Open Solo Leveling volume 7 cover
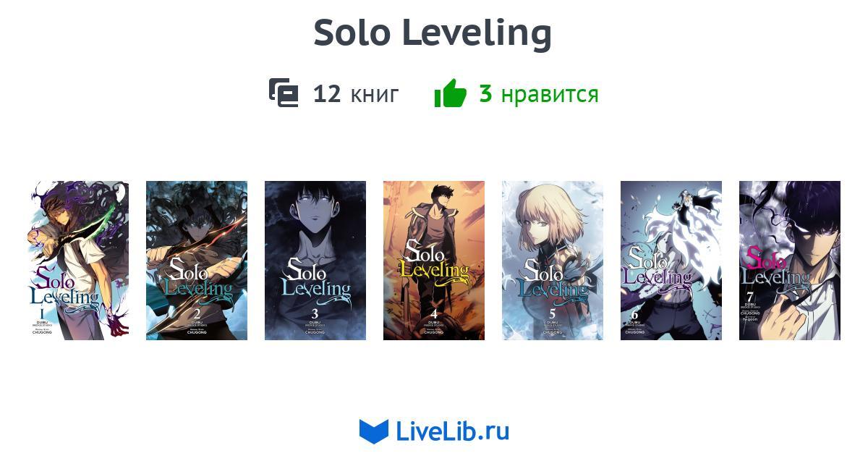 [790, 261]
